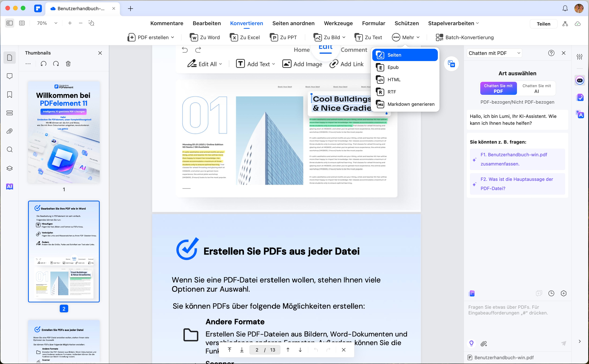
Task: Expand the Stapelverarbeiten menu
Action: click(x=453, y=23)
